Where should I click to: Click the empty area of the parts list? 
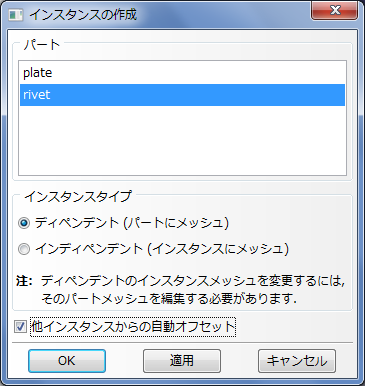[x=182, y=140]
